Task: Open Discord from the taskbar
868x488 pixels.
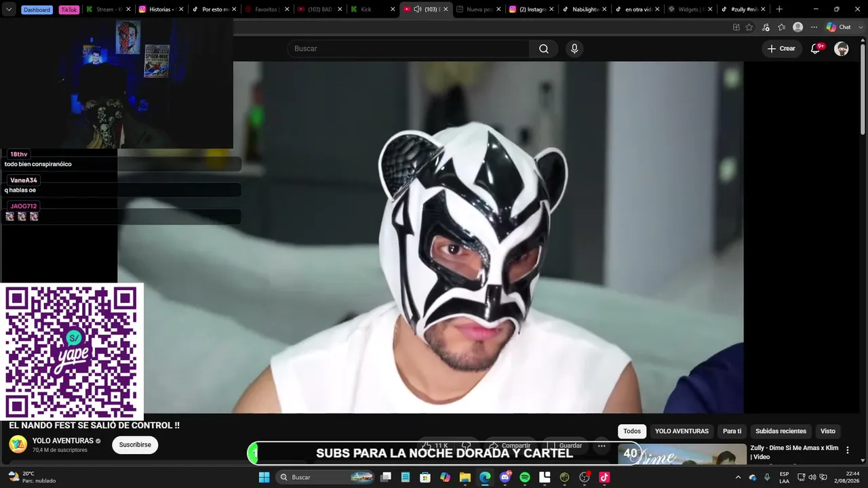Action: [x=505, y=477]
